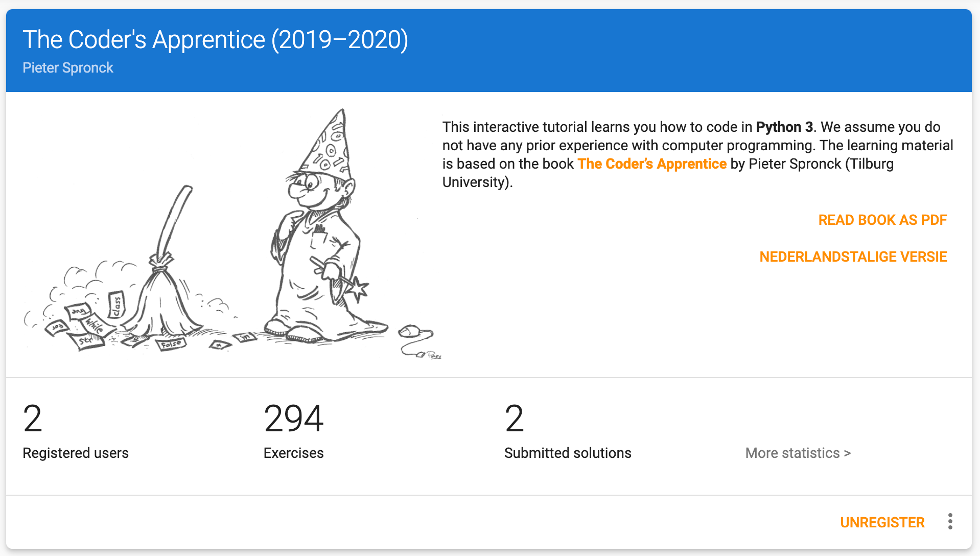
Task: Click author name Pieter Spronck
Action: [x=68, y=67]
